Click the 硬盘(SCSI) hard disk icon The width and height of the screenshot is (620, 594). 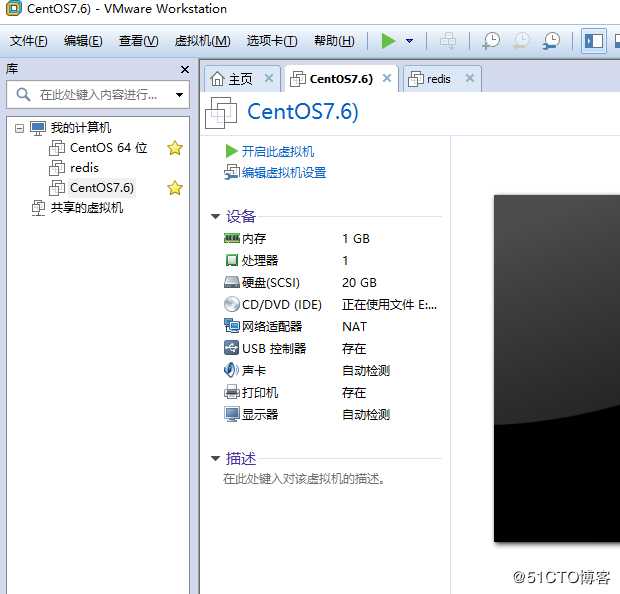[x=232, y=282]
